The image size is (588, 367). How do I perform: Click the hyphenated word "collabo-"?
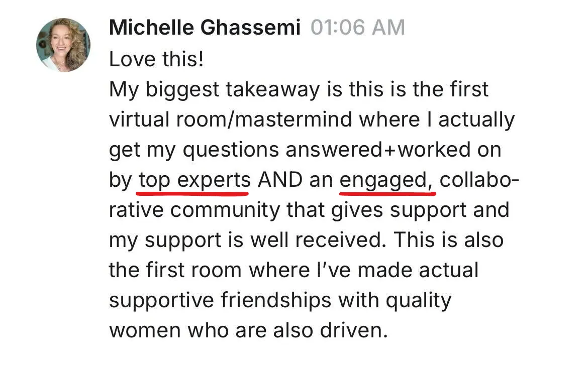click(x=479, y=180)
